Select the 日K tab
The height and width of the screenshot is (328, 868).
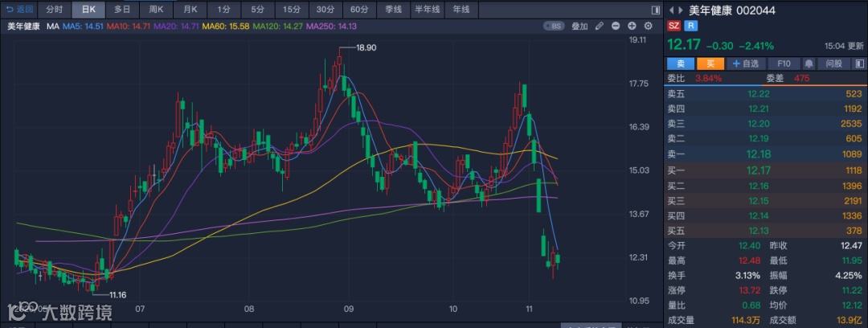pyautogui.click(x=88, y=10)
